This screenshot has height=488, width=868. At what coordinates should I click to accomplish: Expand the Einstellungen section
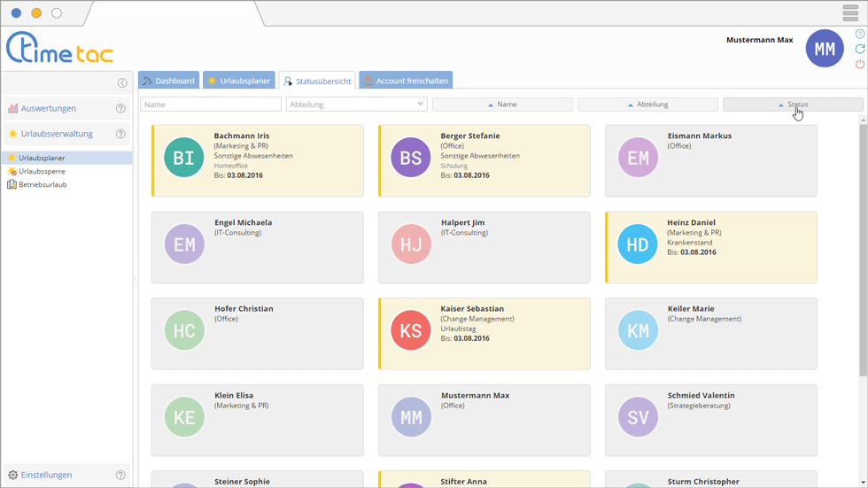[46, 475]
